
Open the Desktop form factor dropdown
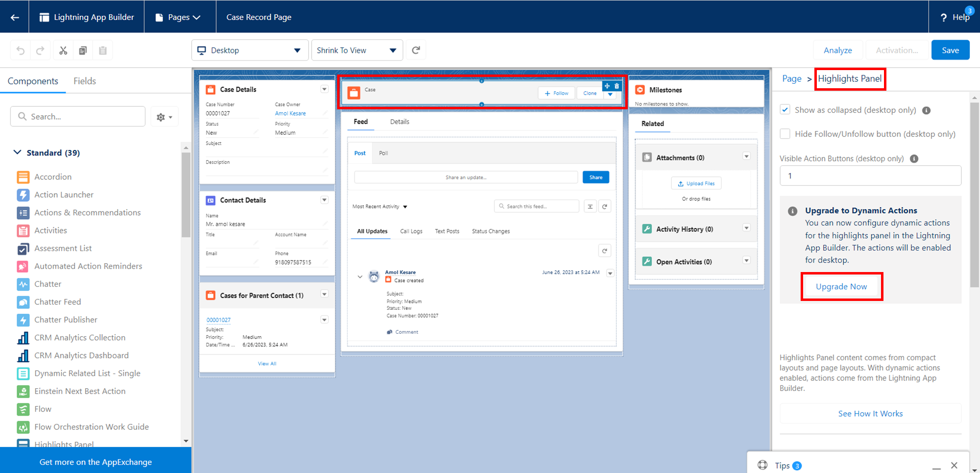pyautogui.click(x=250, y=50)
